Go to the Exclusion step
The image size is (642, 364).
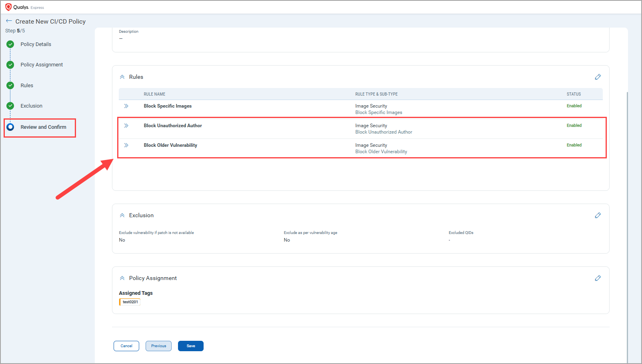coord(31,106)
